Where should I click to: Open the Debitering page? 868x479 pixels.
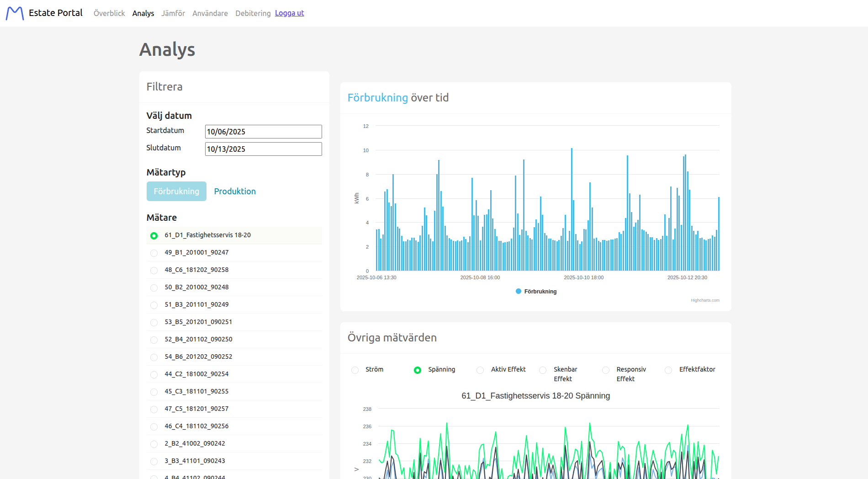point(253,13)
